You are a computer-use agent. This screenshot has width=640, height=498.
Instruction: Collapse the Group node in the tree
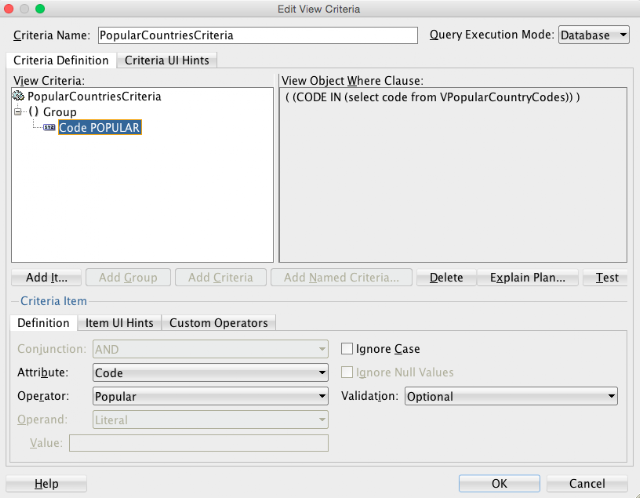(18, 111)
